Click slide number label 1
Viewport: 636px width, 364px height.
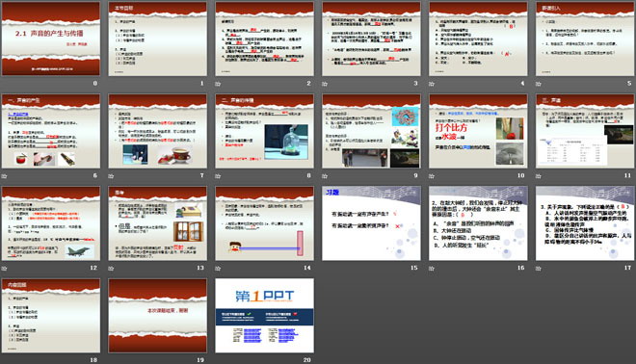tap(202, 83)
